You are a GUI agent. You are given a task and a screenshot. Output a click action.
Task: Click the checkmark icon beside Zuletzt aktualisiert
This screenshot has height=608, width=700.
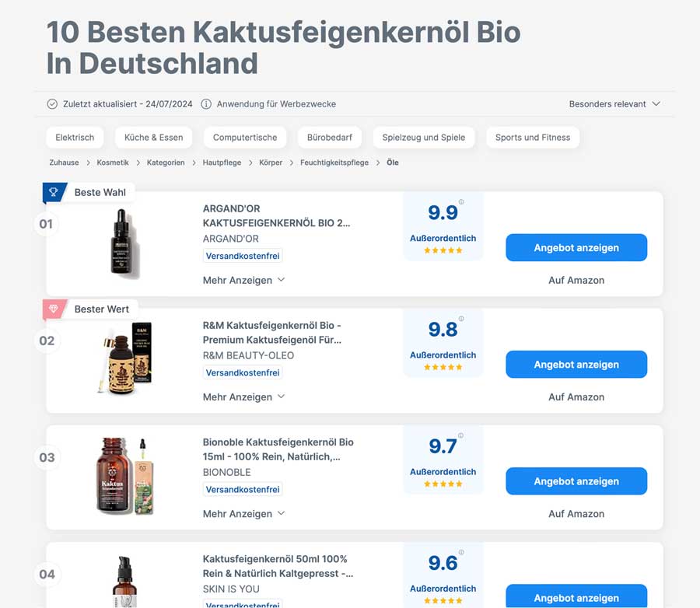tap(52, 104)
